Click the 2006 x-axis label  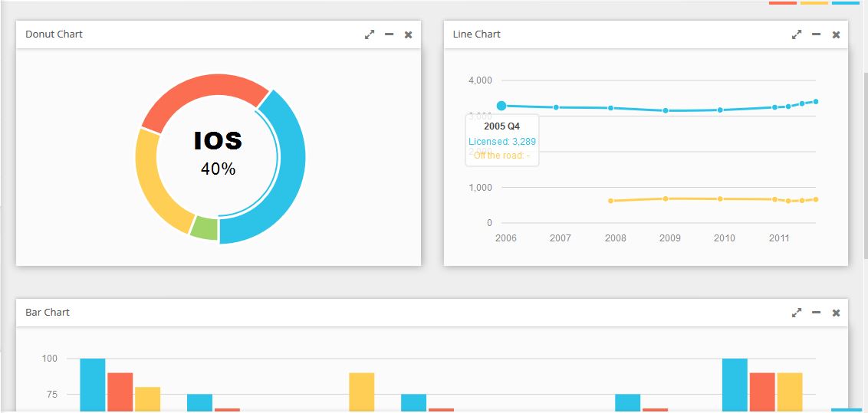click(506, 238)
